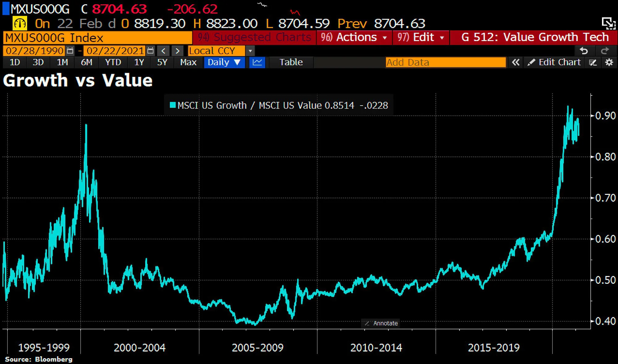Screen dimensions: 618x364
Task: Open the Local CCY currency dropdown
Action: [x=250, y=51]
